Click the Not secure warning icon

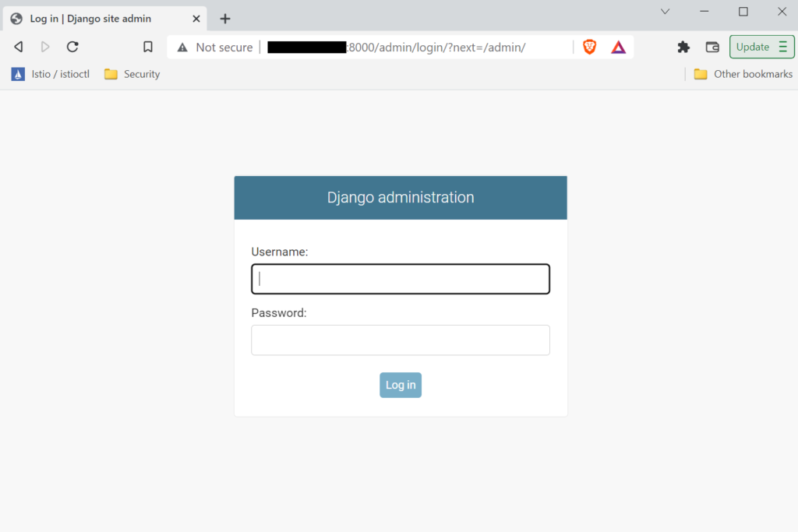(x=182, y=47)
